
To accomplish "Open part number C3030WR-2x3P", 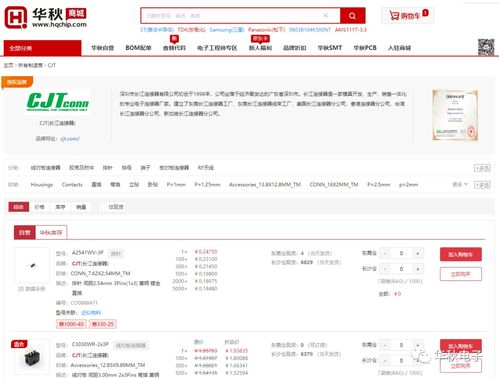I will coord(90,344).
